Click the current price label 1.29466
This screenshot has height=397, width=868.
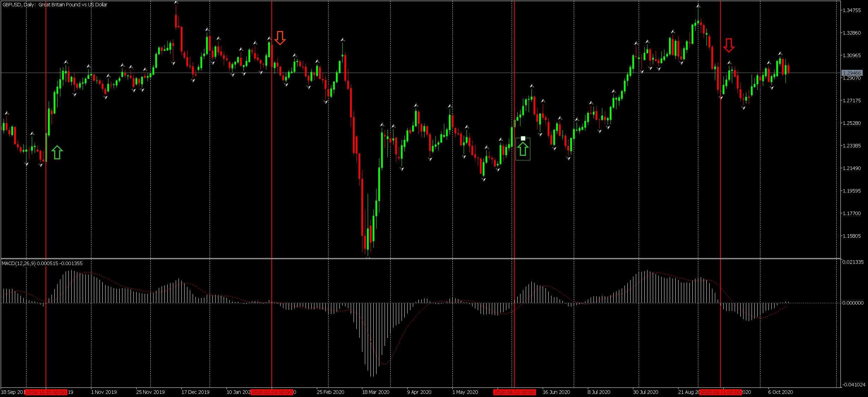[x=852, y=73]
